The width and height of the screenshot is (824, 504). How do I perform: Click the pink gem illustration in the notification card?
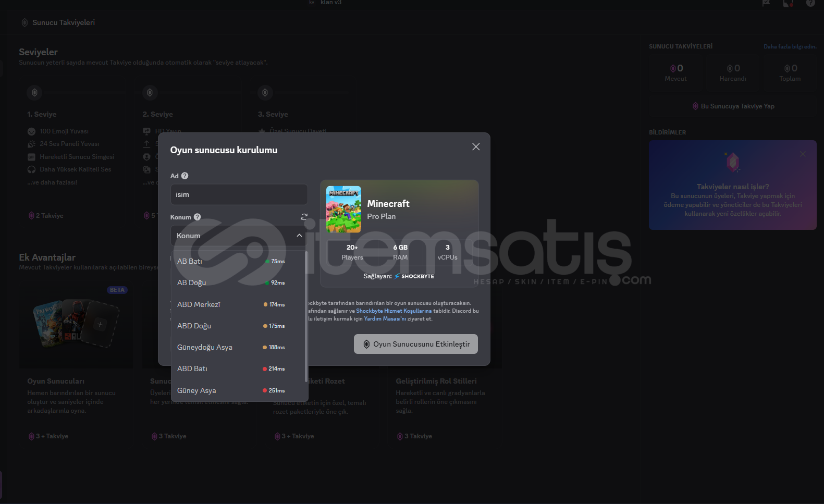click(733, 163)
